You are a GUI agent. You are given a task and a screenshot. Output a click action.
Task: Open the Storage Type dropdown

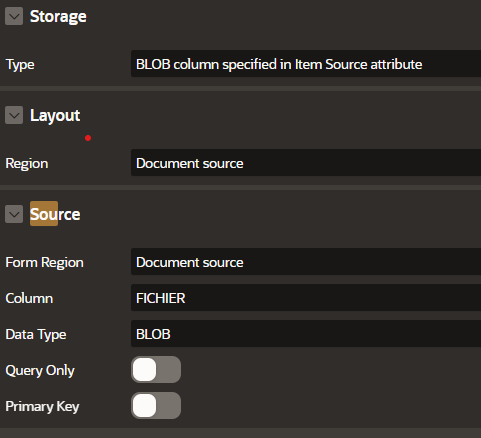(306, 64)
